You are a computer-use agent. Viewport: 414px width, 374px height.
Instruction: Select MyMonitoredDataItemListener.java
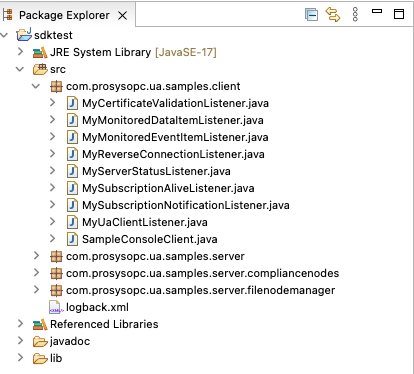[173, 120]
